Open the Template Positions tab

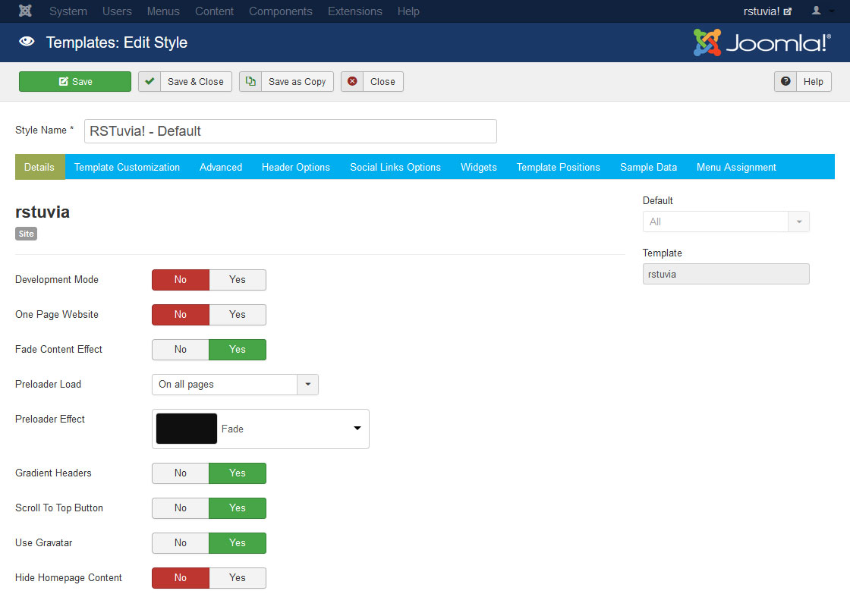pyautogui.click(x=559, y=167)
